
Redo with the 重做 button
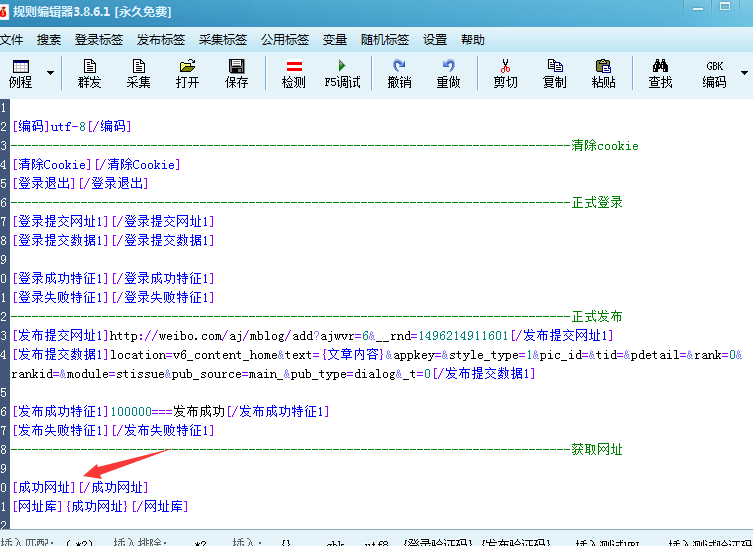pyautogui.click(x=448, y=73)
